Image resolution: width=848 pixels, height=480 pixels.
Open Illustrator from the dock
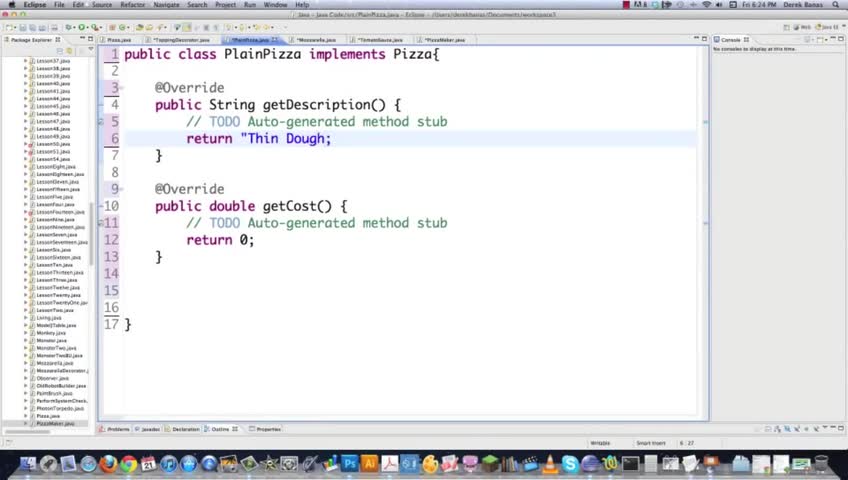369,463
